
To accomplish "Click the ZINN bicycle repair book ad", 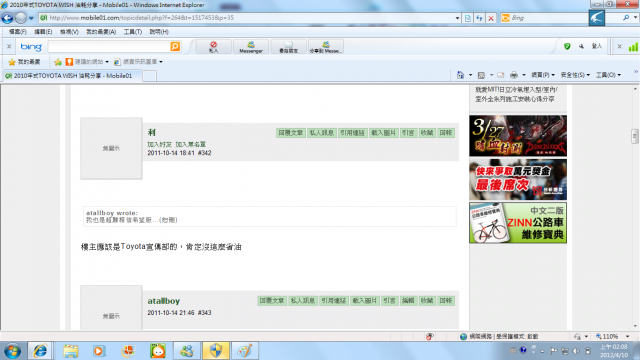I will coord(518,222).
